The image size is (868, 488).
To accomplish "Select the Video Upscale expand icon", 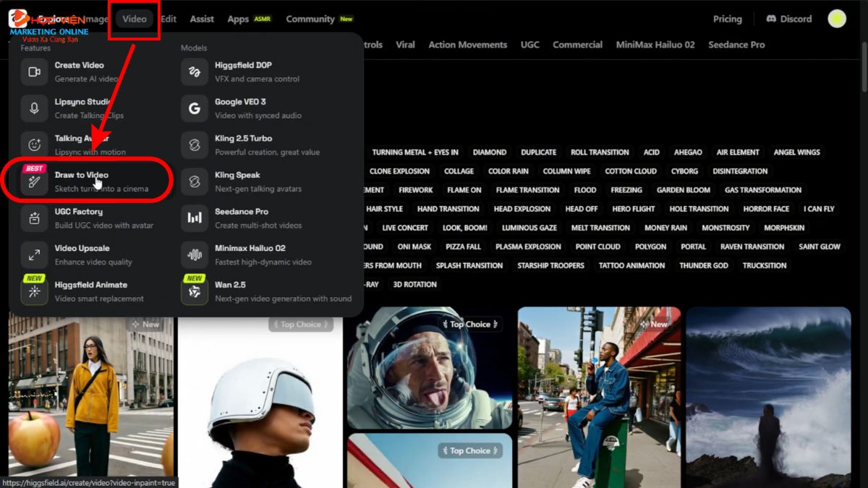I will click(x=34, y=254).
